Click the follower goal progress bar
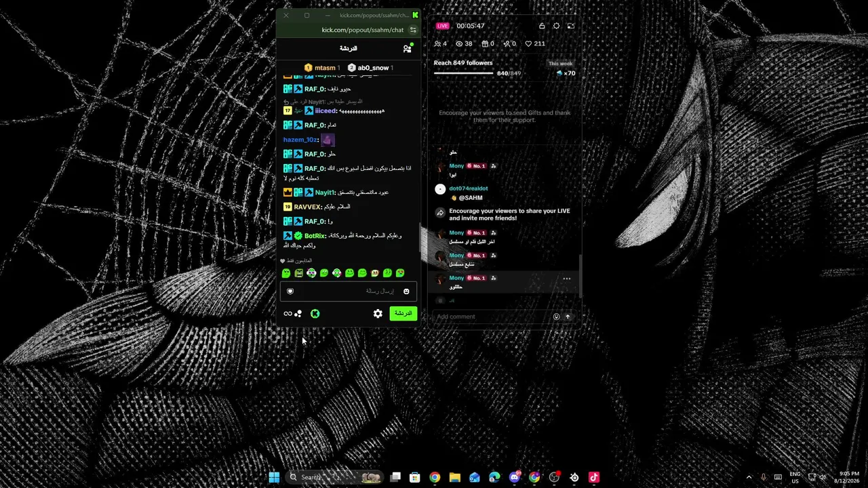Image resolution: width=868 pixels, height=488 pixels. (463, 73)
